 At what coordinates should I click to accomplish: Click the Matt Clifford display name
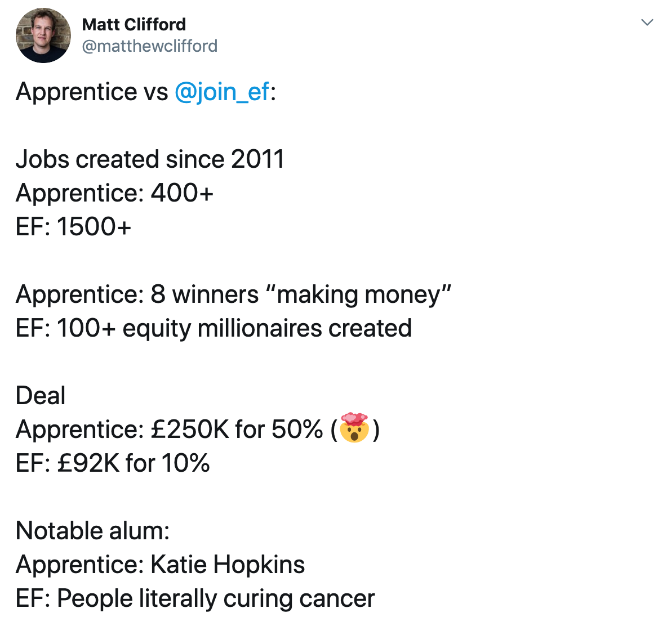[x=134, y=24]
